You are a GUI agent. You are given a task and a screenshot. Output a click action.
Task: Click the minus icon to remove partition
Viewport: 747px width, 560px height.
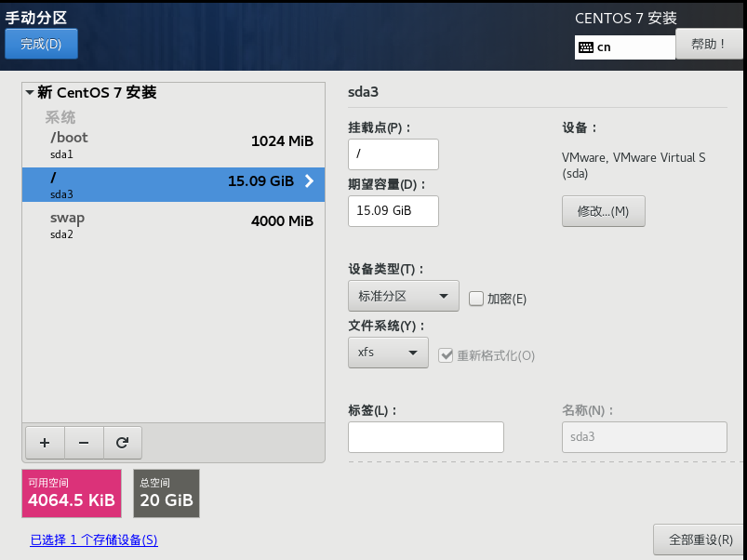tap(84, 443)
